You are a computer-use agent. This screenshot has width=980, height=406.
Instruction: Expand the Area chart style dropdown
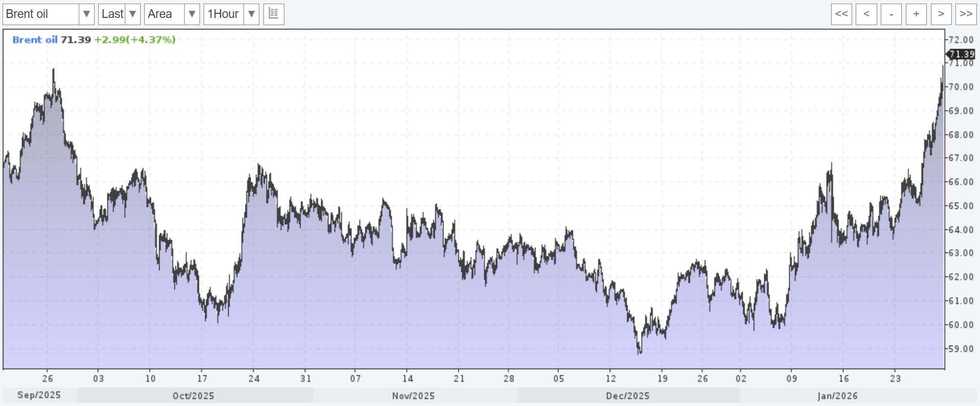(191, 14)
